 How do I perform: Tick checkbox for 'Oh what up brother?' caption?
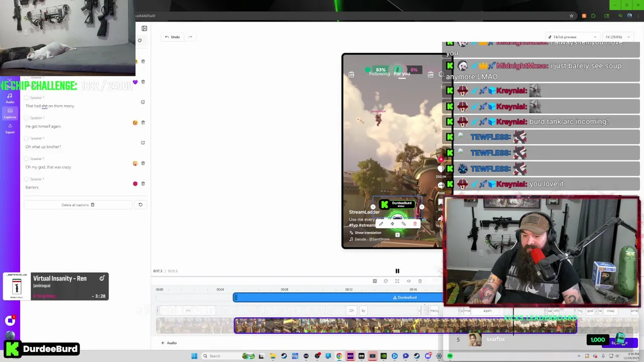[x=27, y=138]
